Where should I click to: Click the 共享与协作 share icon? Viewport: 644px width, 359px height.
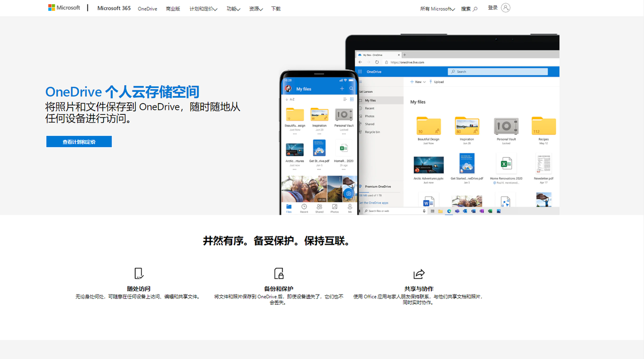(419, 273)
